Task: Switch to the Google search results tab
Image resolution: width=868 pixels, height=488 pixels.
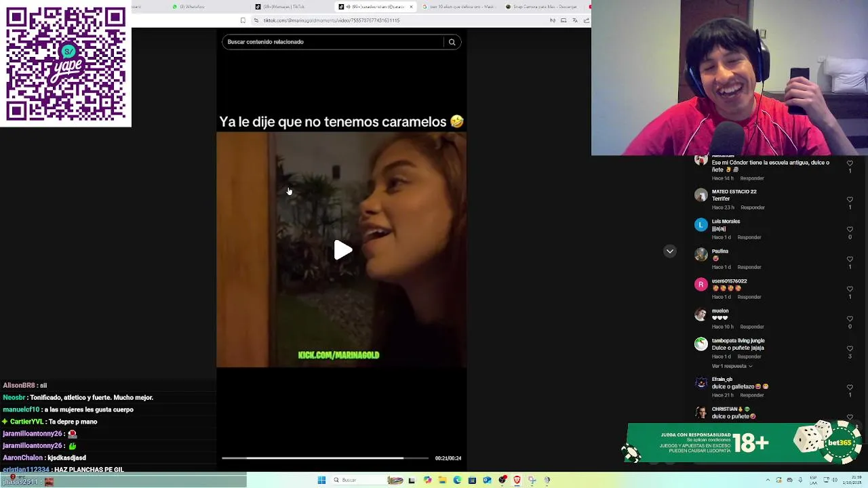Action: click(458, 7)
